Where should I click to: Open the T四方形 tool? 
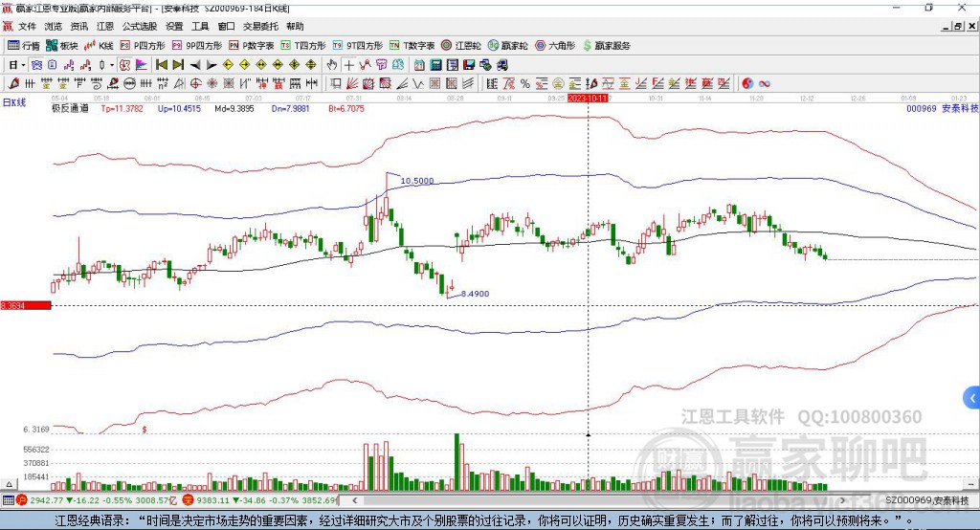pyautogui.click(x=303, y=46)
